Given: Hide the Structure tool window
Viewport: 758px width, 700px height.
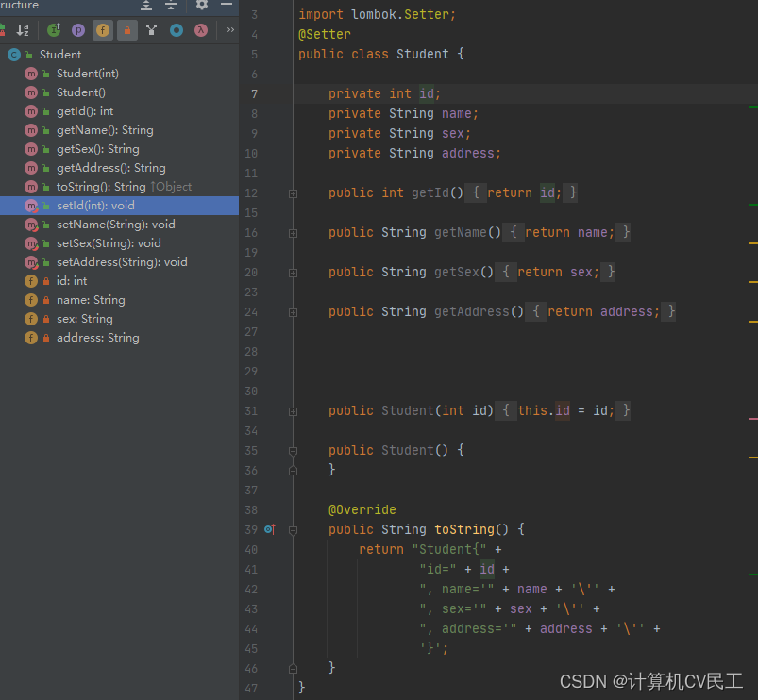Looking at the screenshot, I should (227, 6).
